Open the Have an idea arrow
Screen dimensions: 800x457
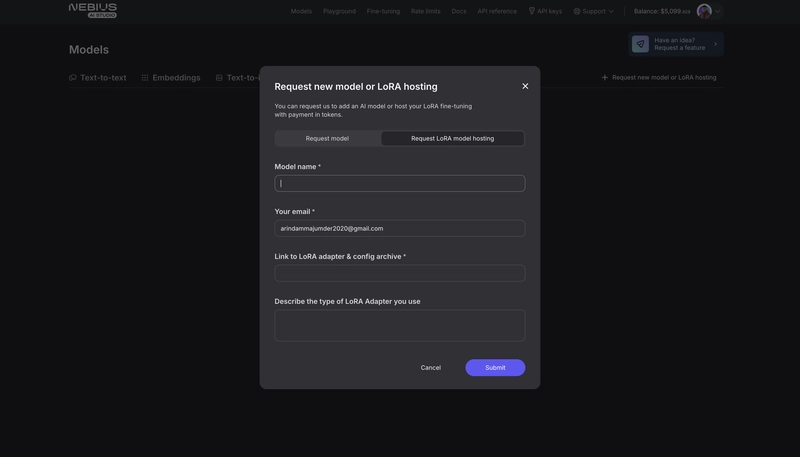pos(715,44)
